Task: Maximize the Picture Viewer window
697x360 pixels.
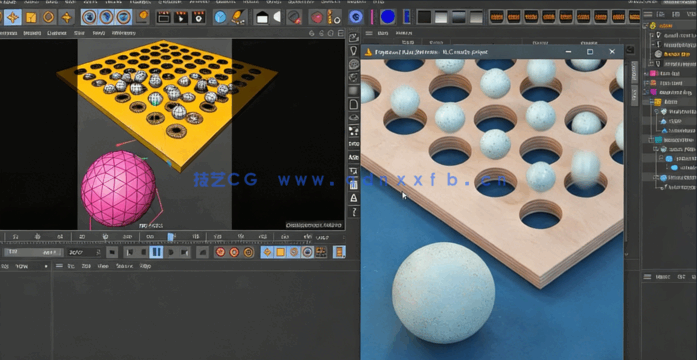Action: click(590, 52)
